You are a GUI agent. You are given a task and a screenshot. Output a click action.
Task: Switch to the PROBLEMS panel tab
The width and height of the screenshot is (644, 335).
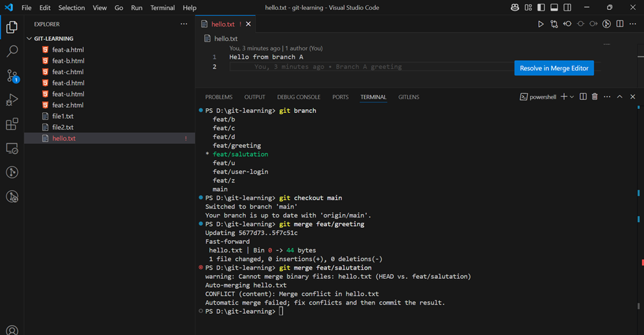219,97
